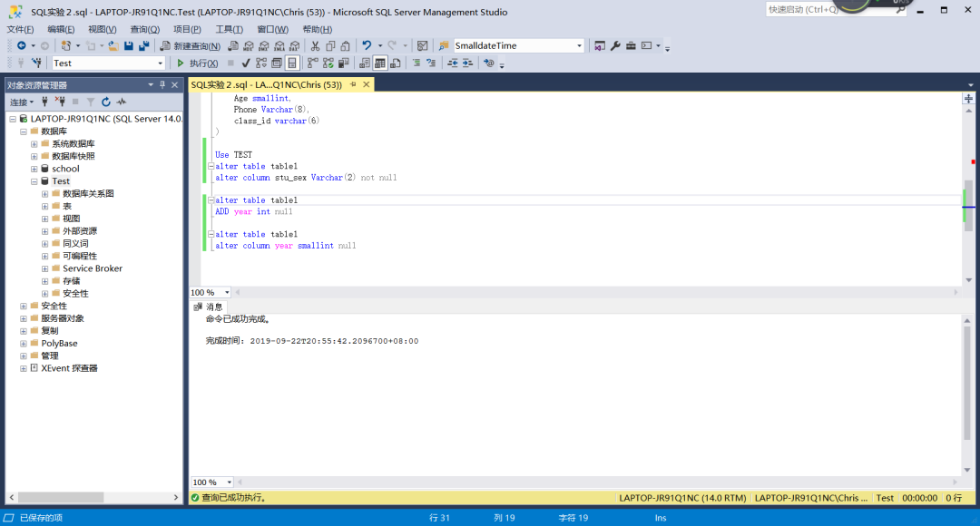Viewport: 980px width, 526px height.
Task: Toggle pin on SQL实验 2.sql tab
Action: pyautogui.click(x=353, y=84)
